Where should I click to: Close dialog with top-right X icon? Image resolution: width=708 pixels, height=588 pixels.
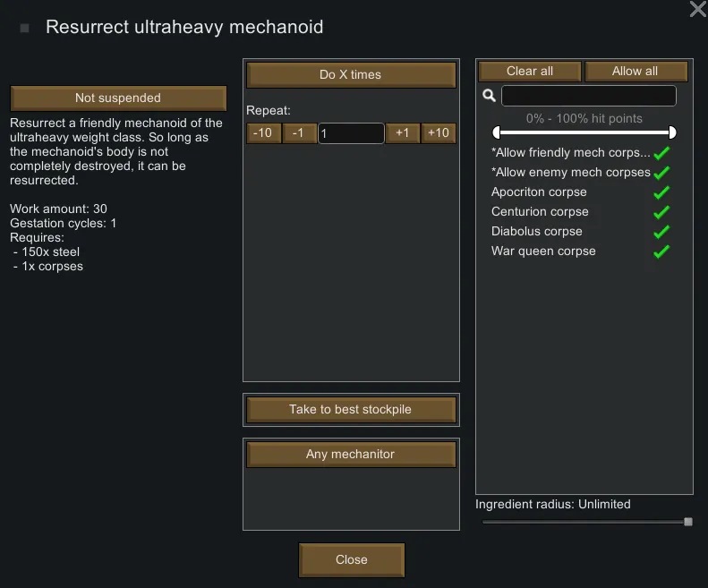(x=697, y=10)
